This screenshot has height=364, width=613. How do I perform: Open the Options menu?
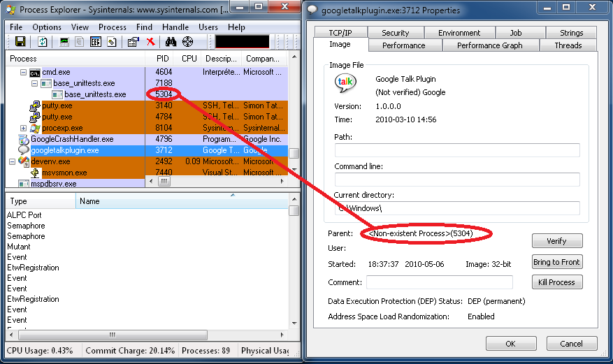[x=47, y=27]
